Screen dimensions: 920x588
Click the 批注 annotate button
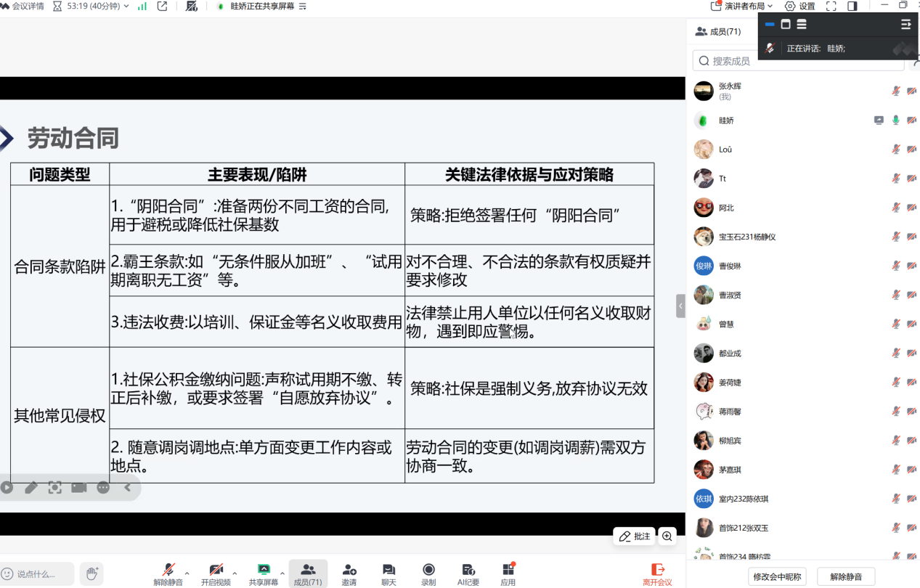click(634, 536)
